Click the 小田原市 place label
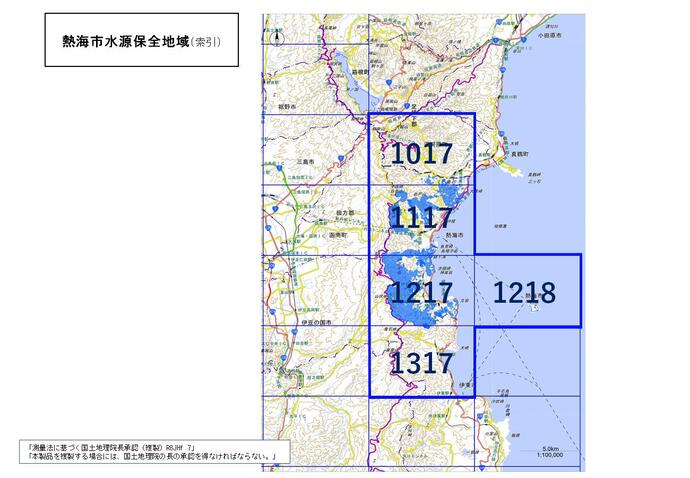 pos(549,35)
